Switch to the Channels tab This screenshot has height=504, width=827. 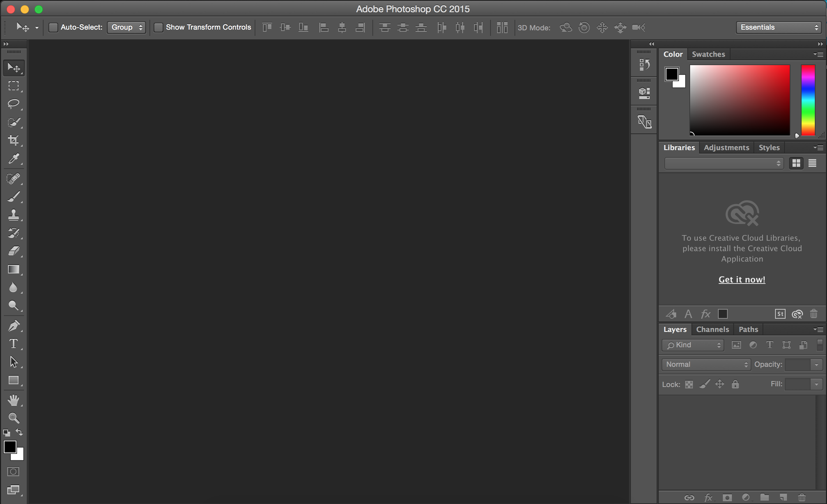click(712, 329)
